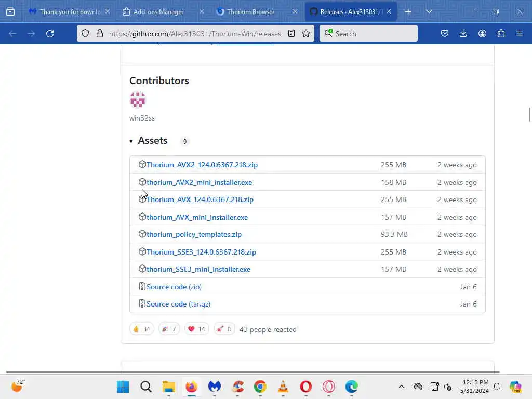532x399 pixels.
Task: Close 'Thank you for downloading' tab
Action: (108, 11)
